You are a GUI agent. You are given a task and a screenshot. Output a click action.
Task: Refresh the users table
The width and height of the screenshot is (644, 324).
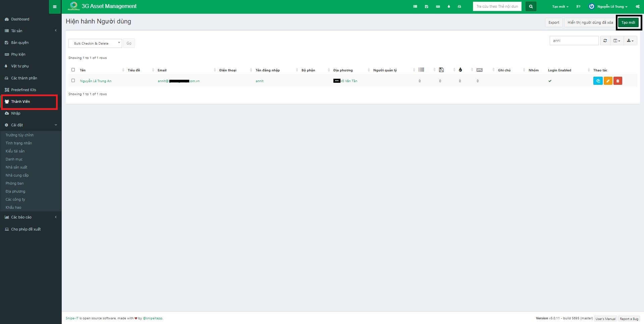(x=605, y=41)
